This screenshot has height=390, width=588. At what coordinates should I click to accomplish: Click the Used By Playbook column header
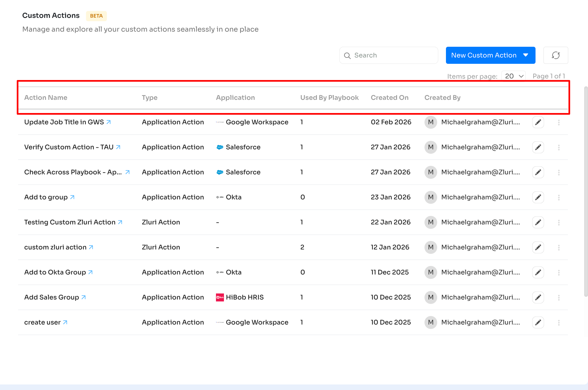(x=329, y=98)
